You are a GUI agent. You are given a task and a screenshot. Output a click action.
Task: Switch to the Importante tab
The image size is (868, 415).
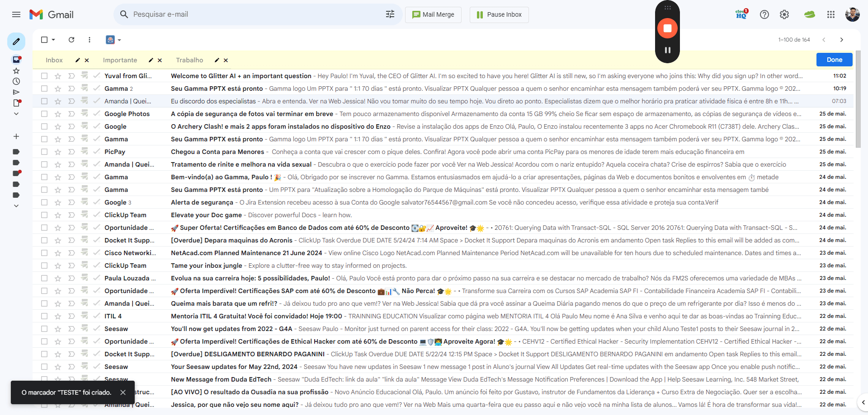coord(120,60)
